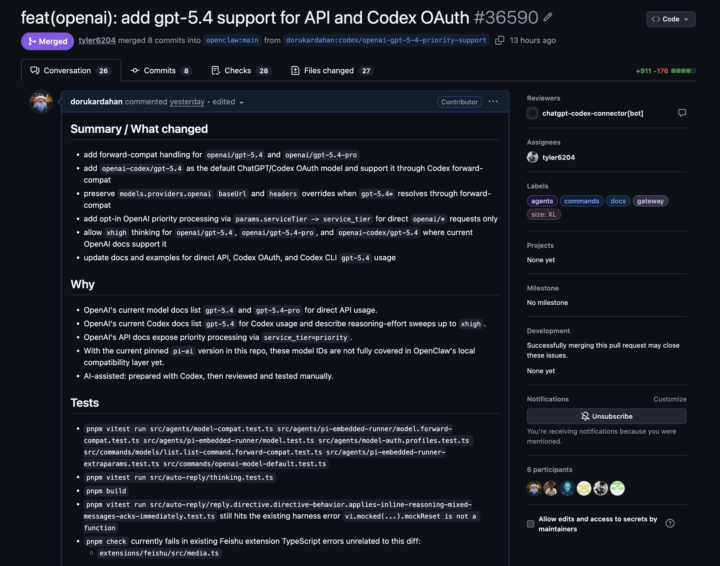The image size is (720, 566).
Task: Toggle 'Allow edits and access to secrets' checkbox
Action: coord(530,524)
